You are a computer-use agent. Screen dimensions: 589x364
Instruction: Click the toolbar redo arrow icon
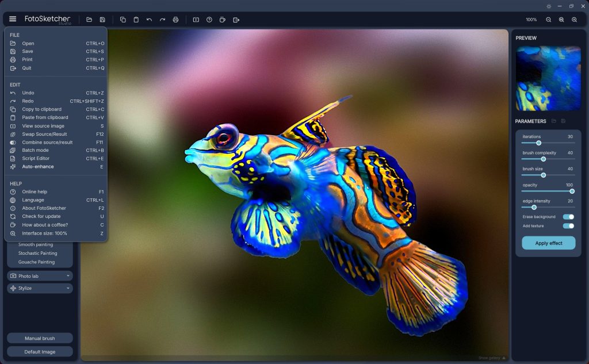pos(162,20)
